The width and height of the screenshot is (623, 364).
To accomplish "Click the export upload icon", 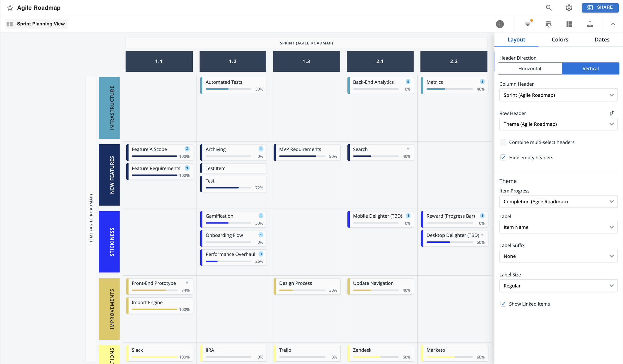I will (590, 24).
